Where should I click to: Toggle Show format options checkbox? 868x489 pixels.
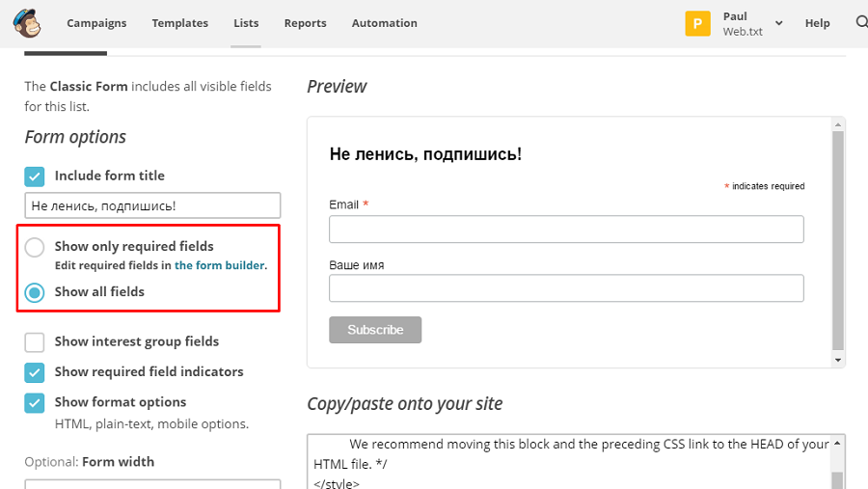pos(35,403)
